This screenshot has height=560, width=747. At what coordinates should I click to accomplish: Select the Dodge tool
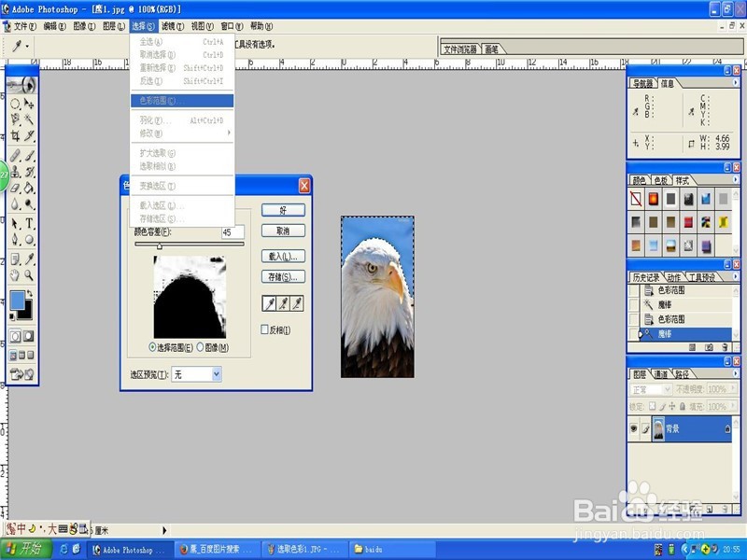point(29,203)
